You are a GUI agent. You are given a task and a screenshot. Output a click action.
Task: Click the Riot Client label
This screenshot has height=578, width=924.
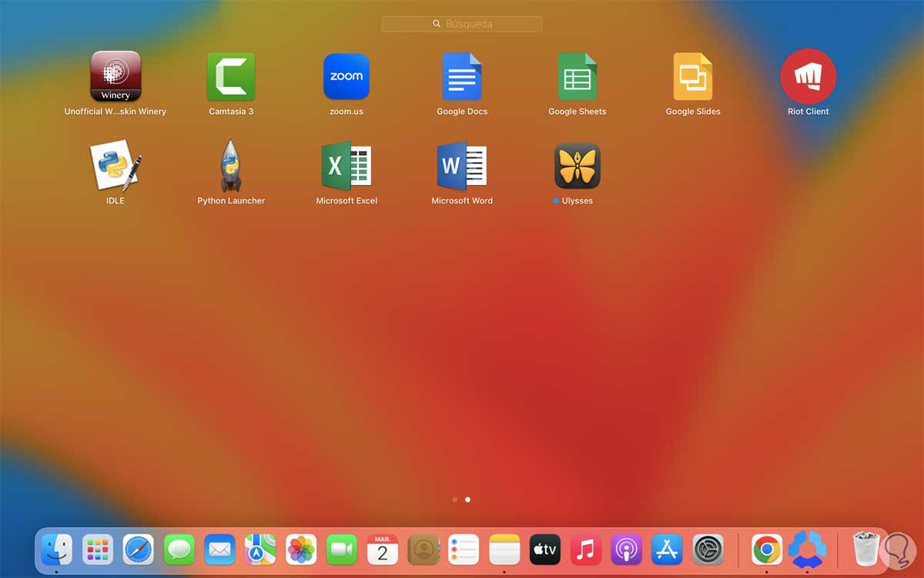[808, 112]
